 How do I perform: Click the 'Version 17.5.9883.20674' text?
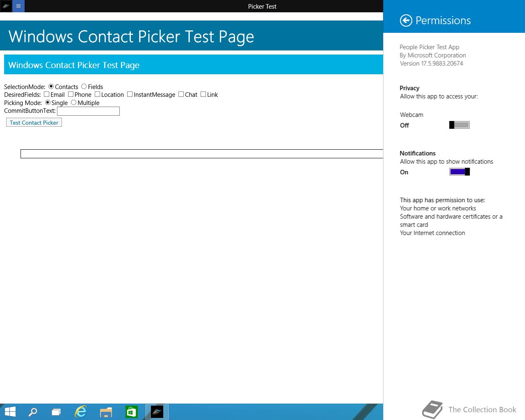pyautogui.click(x=431, y=64)
